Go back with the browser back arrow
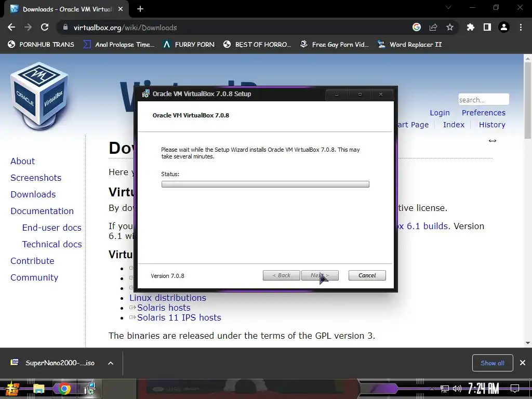 11,28
